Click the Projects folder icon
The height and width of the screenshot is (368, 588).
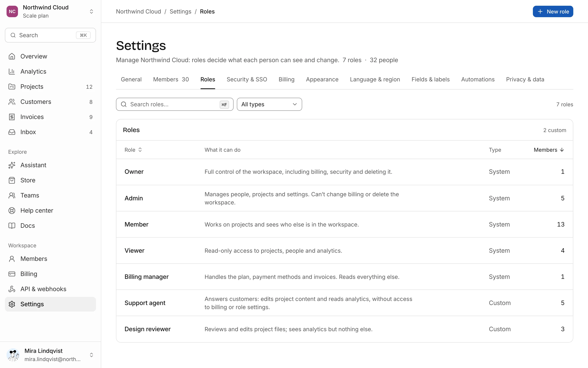(x=12, y=86)
